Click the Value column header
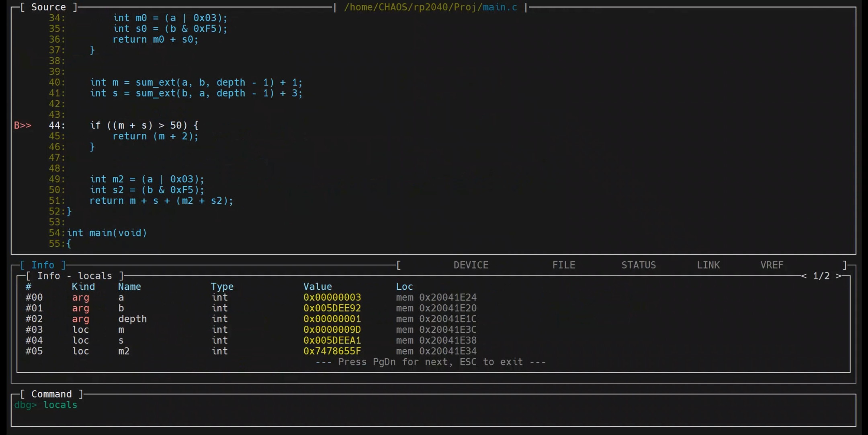 point(317,287)
